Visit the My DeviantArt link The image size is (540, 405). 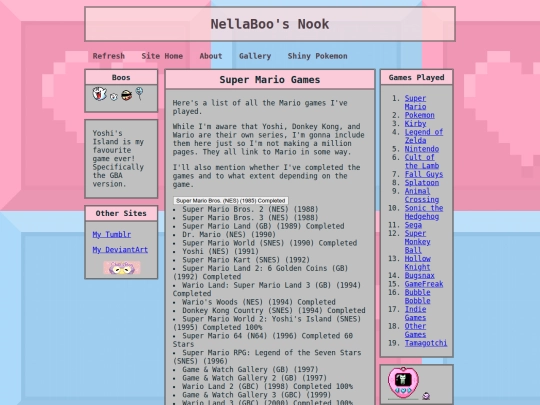[120, 250]
